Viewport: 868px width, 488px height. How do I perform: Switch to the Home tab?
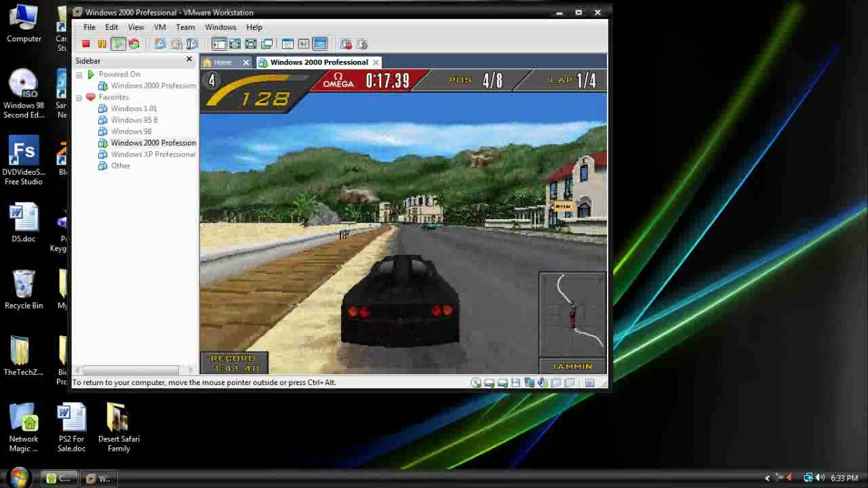pyautogui.click(x=222, y=62)
